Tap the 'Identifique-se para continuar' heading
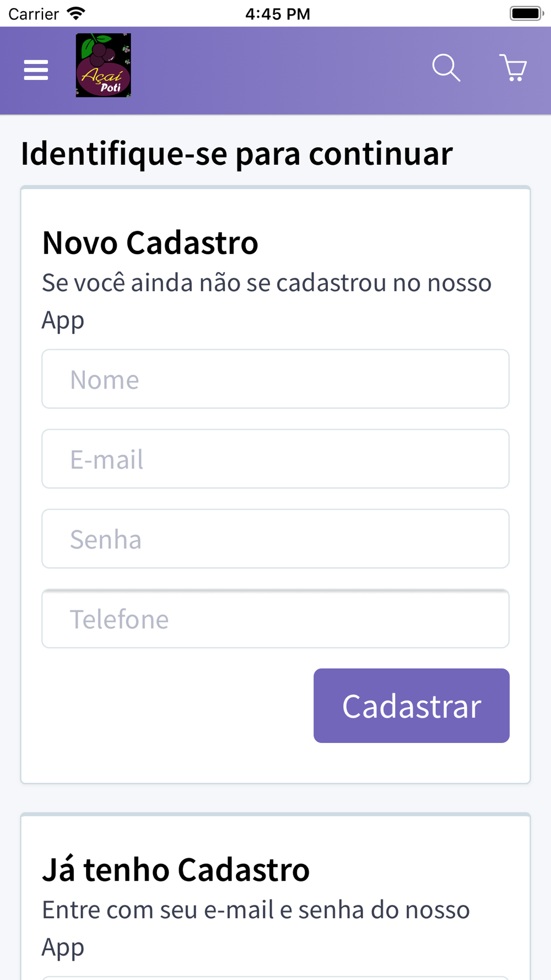The image size is (551, 980). [x=237, y=153]
